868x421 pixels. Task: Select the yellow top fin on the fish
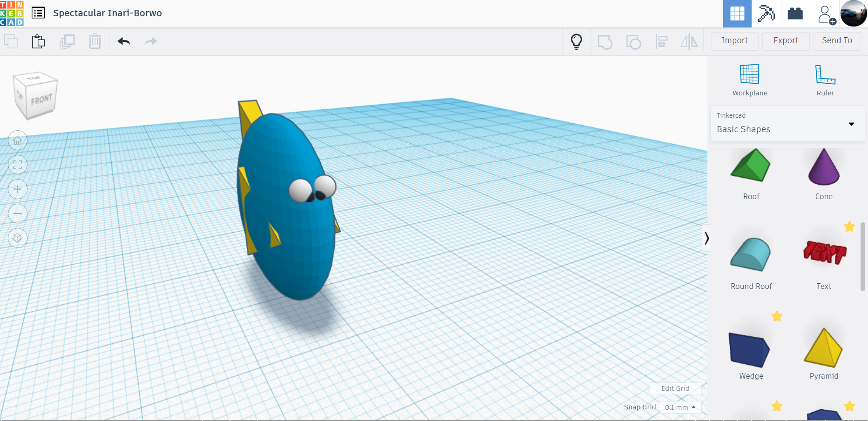click(250, 112)
